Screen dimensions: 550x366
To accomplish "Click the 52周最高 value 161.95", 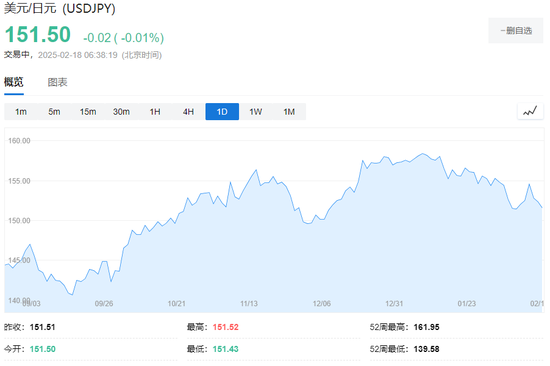I will coord(427,327).
